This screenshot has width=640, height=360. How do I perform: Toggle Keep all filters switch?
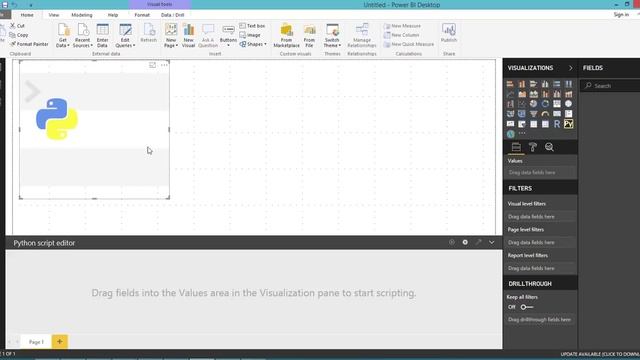(x=527, y=307)
